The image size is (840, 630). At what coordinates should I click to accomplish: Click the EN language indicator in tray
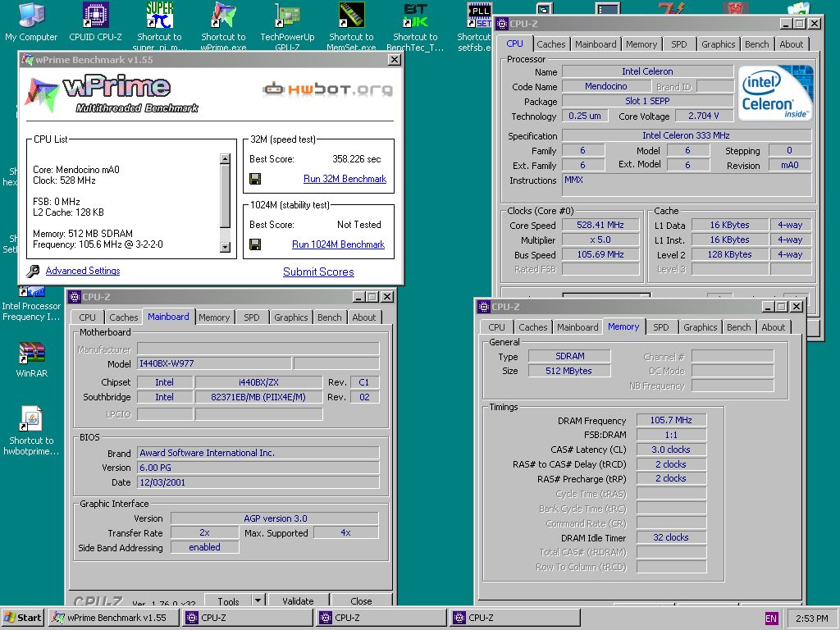click(771, 619)
